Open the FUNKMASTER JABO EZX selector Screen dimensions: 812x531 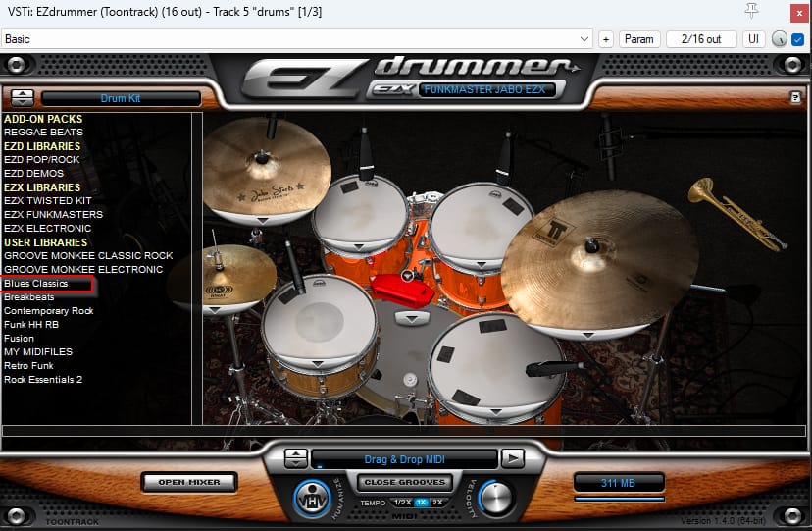click(x=485, y=89)
